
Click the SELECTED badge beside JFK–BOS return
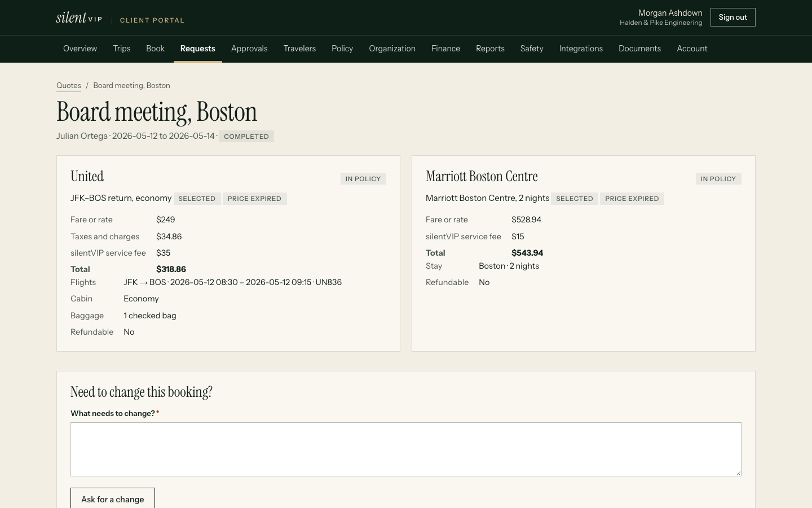click(197, 199)
